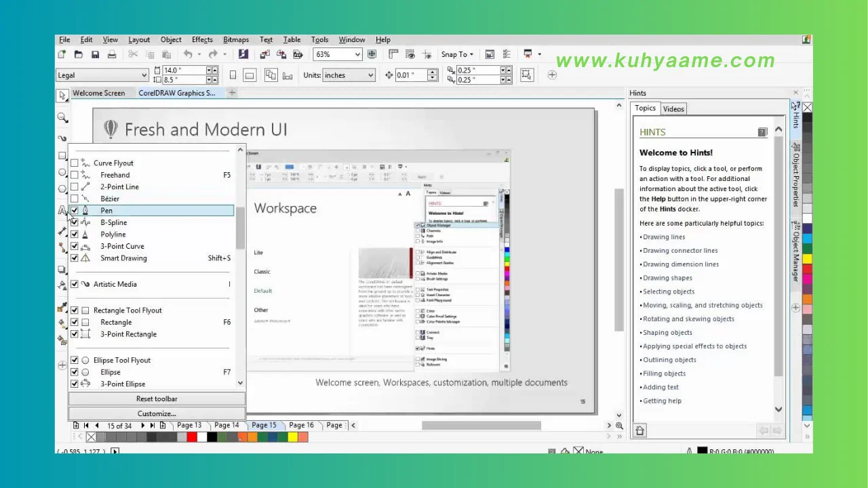868x488 pixels.
Task: Open the Shaping objects hint topic
Action: coord(667,333)
